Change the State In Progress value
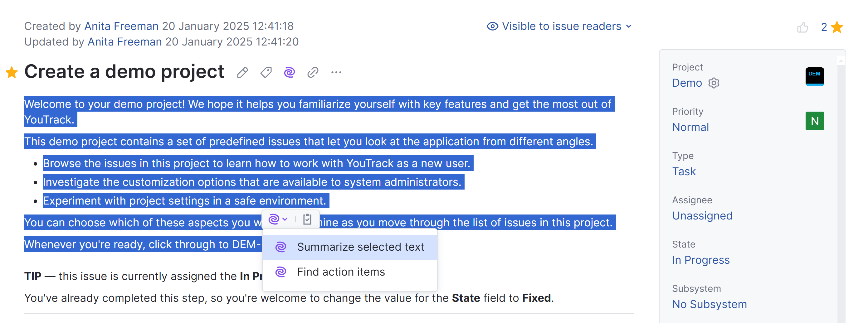 pyautogui.click(x=700, y=260)
